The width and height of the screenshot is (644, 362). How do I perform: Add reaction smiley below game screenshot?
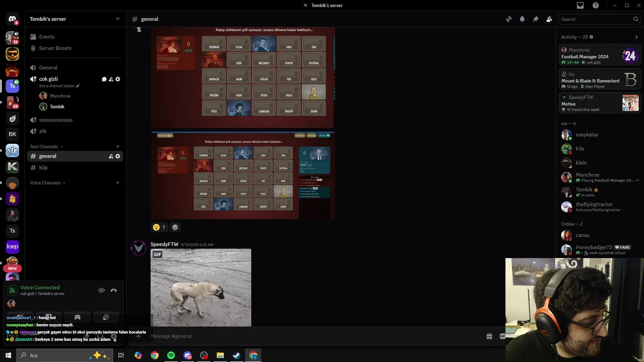pyautogui.click(x=175, y=227)
